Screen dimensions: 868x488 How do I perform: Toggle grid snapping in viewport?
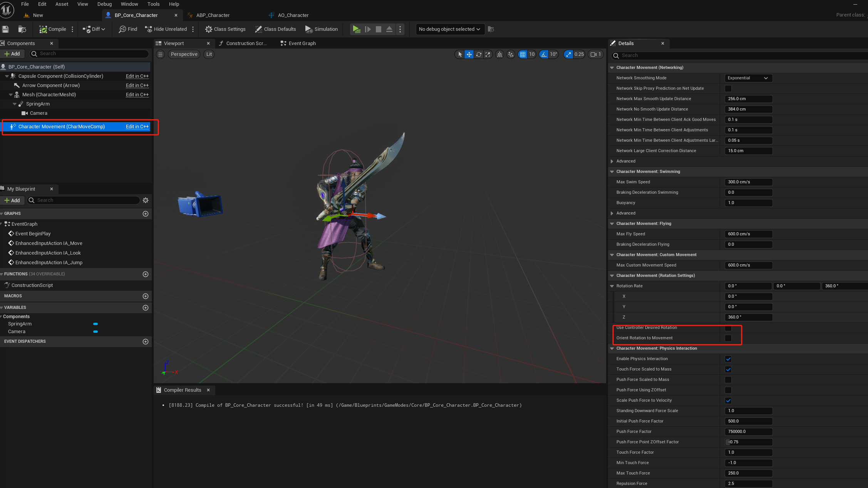(523, 55)
